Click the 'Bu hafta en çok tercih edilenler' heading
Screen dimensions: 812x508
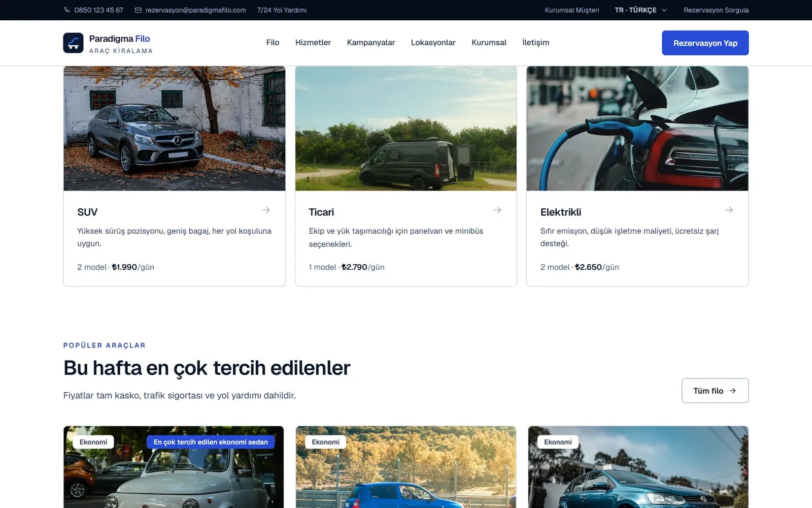point(207,368)
